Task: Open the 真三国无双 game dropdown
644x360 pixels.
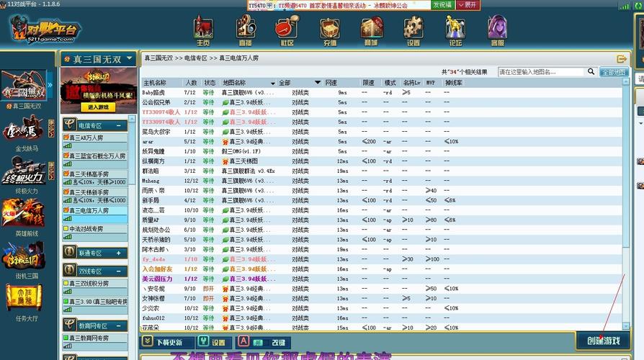Action: [128, 59]
